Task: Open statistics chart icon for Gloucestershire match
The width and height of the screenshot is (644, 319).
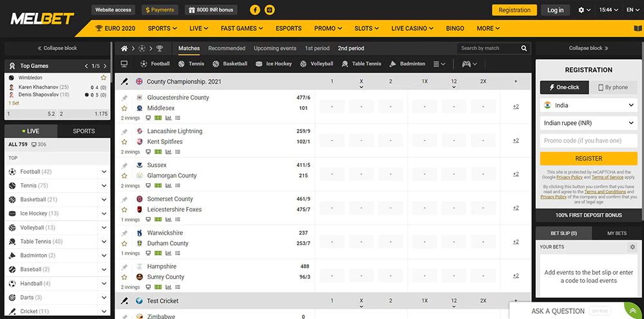Action: pos(168,118)
